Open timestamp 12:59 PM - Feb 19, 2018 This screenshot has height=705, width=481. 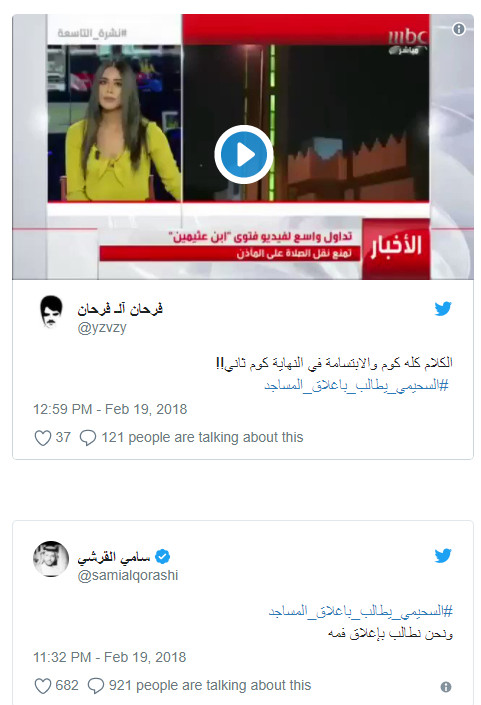[x=110, y=409]
